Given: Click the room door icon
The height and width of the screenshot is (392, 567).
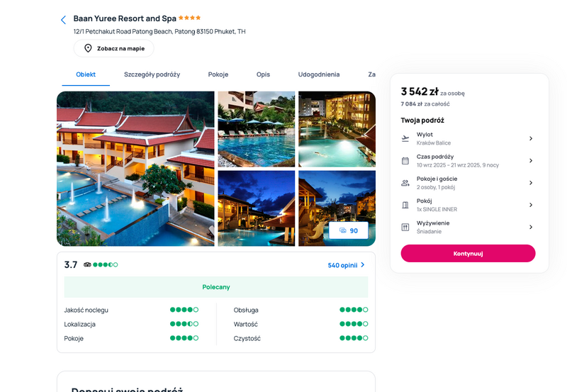Looking at the screenshot, I should pos(405,205).
